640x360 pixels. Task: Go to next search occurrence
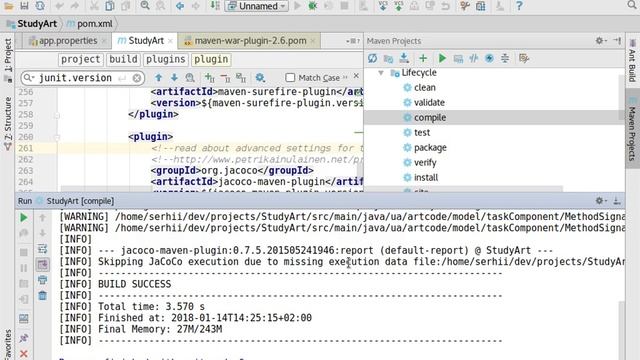(x=174, y=78)
